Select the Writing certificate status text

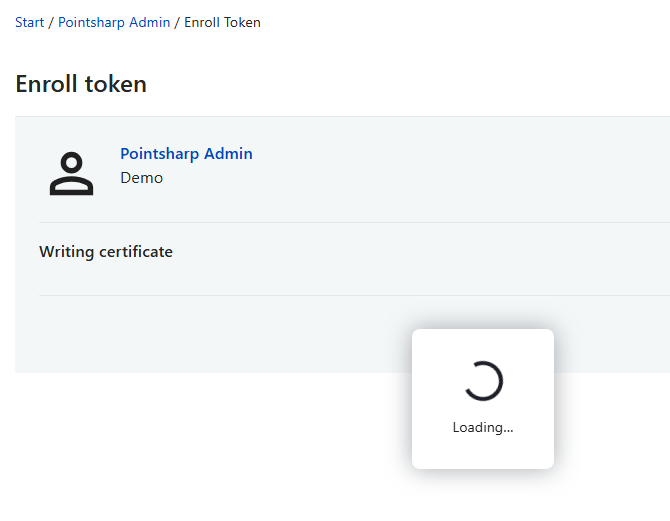pos(106,252)
